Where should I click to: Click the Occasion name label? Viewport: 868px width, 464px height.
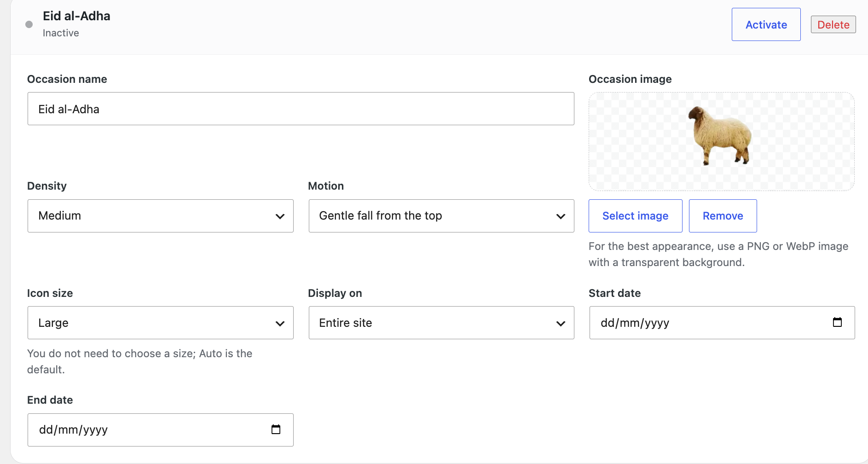tap(67, 79)
